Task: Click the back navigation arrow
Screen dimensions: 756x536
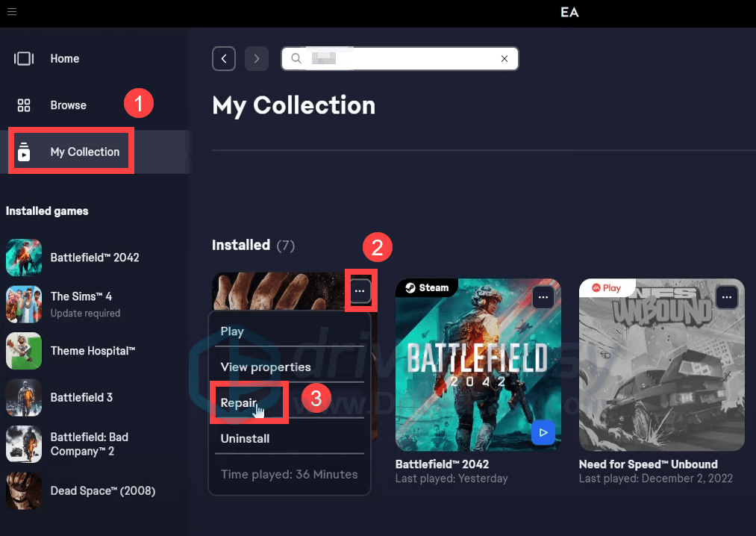Action: pyautogui.click(x=224, y=58)
